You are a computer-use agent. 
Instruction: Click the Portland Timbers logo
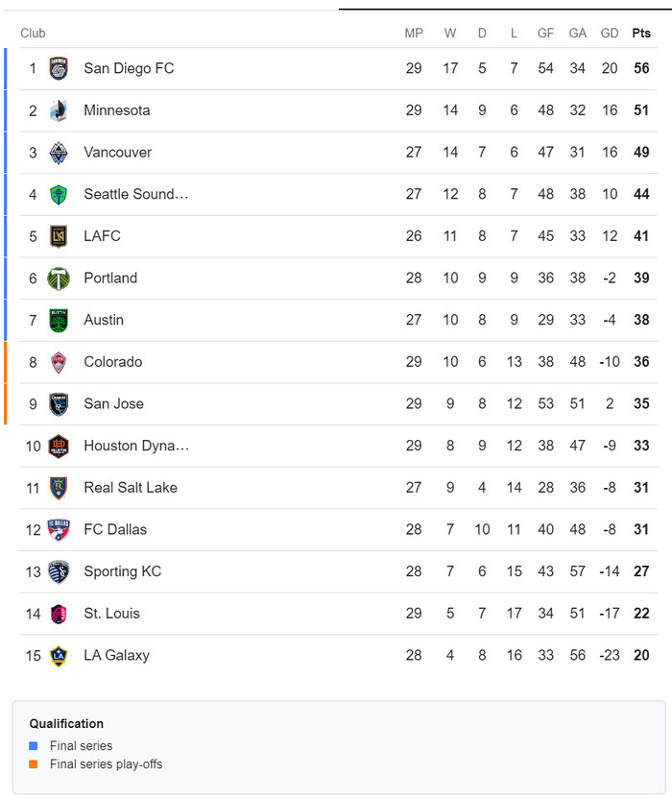59,278
